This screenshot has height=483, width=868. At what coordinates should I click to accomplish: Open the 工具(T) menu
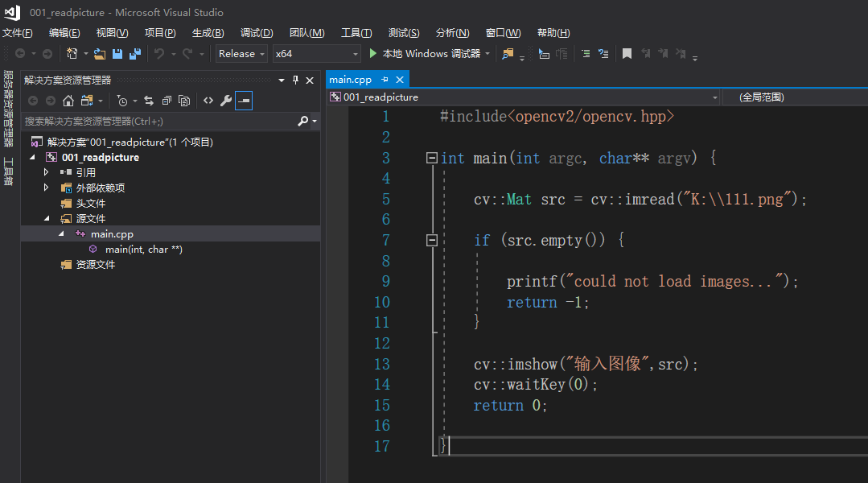click(356, 33)
